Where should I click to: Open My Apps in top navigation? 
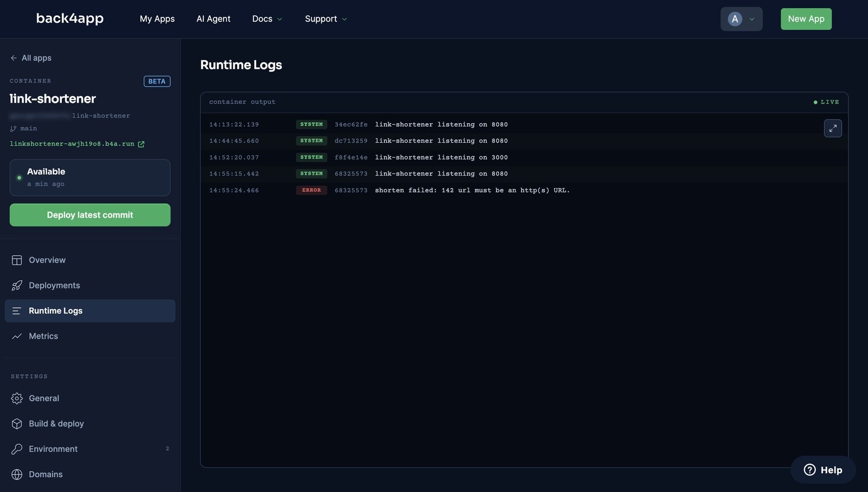click(x=157, y=19)
